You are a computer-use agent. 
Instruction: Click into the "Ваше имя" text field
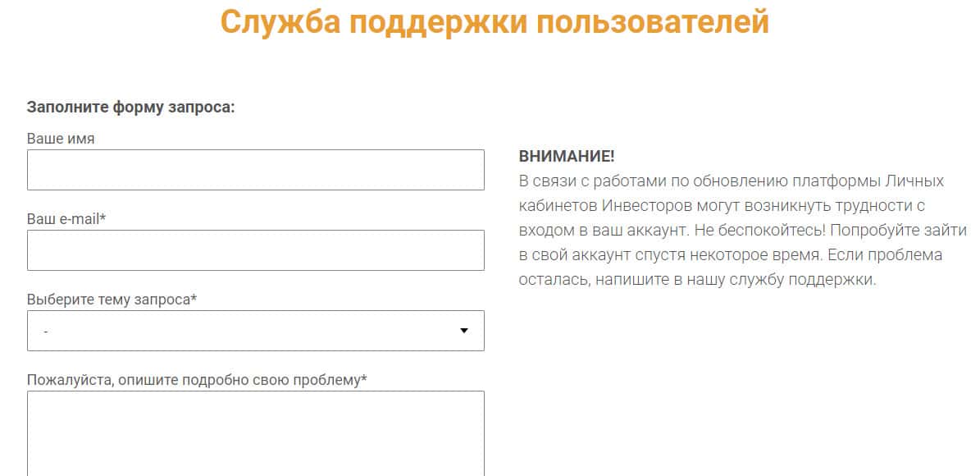(x=255, y=170)
